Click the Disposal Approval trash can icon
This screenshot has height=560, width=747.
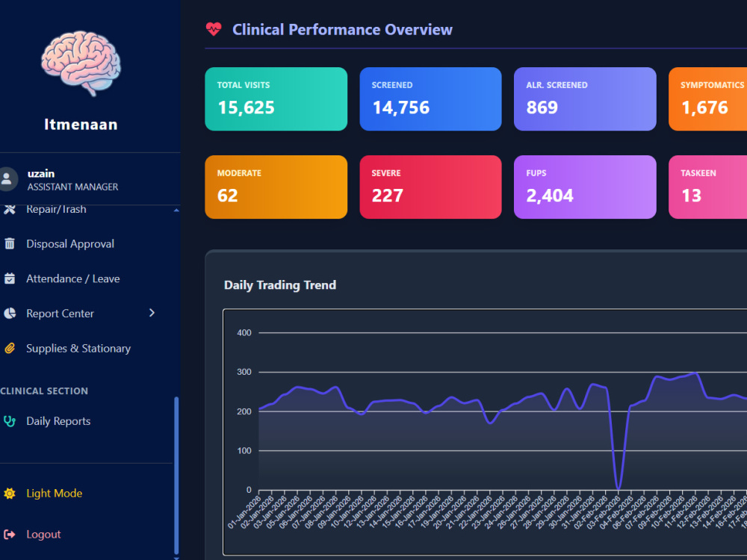point(10,244)
